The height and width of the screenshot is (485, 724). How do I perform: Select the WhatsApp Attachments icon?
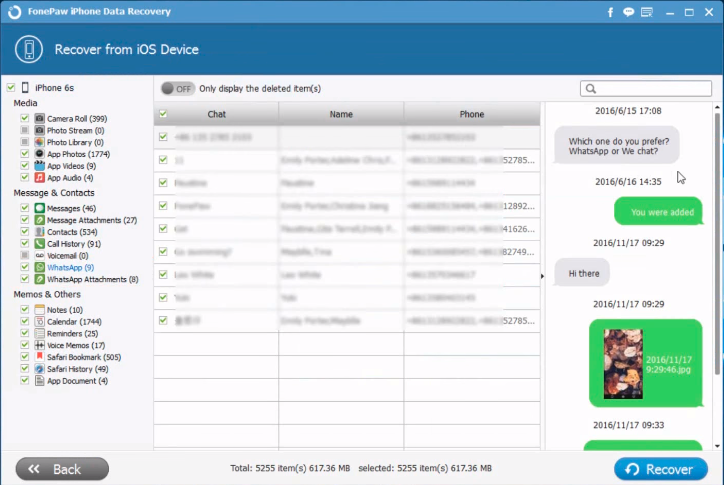(x=40, y=279)
